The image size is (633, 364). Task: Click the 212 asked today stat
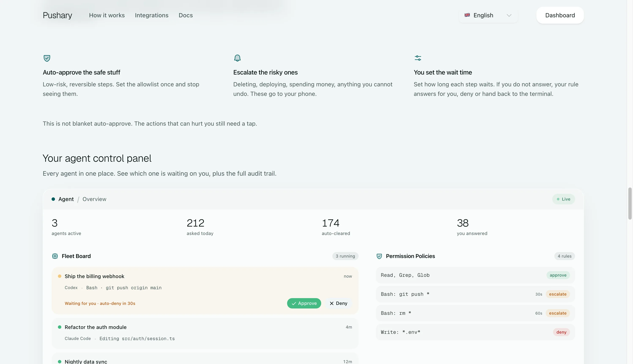tap(200, 227)
